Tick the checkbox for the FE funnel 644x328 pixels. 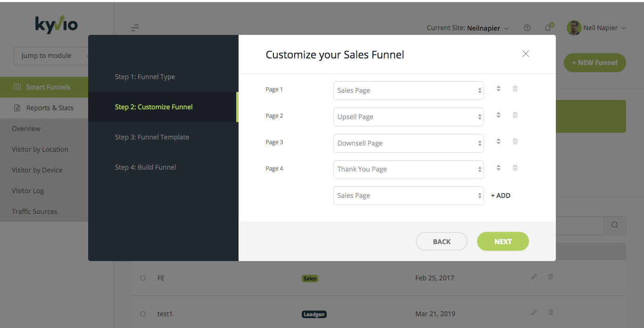tap(143, 278)
